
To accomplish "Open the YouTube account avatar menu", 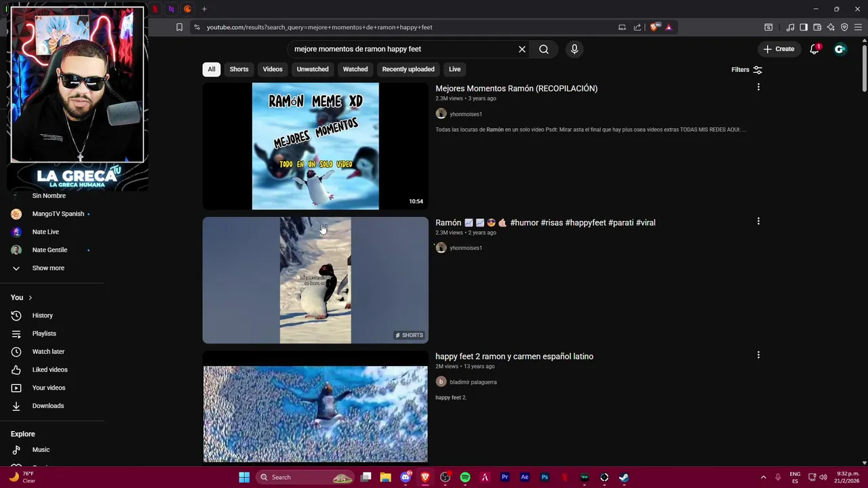I will 840,49.
